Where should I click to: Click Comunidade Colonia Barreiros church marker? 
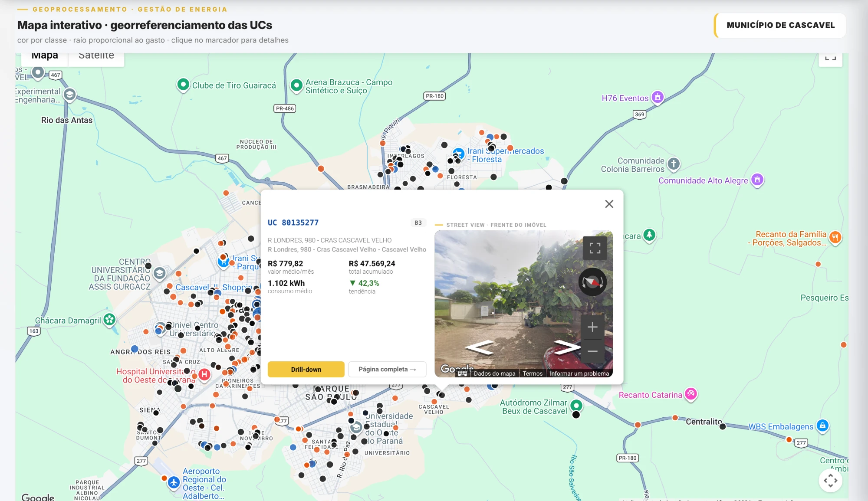(x=674, y=164)
